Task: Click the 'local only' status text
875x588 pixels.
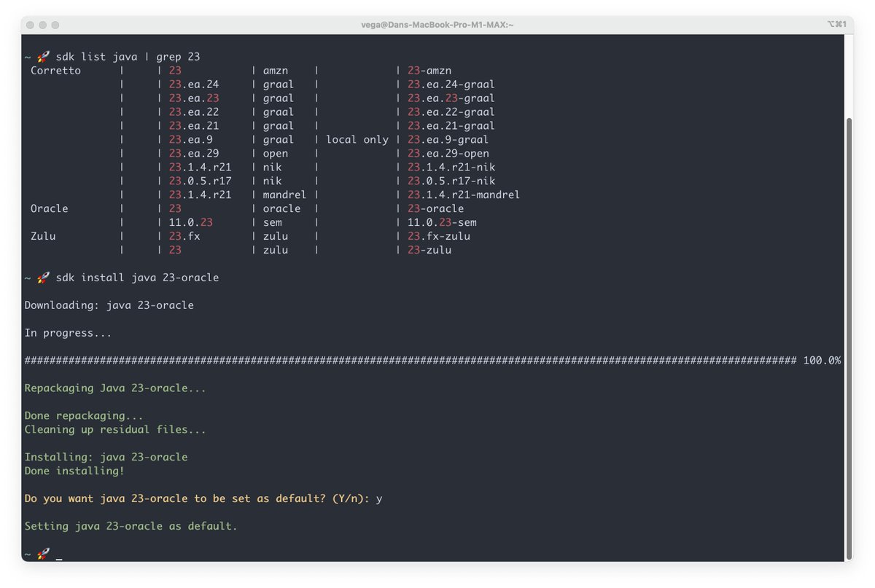Action: point(357,140)
